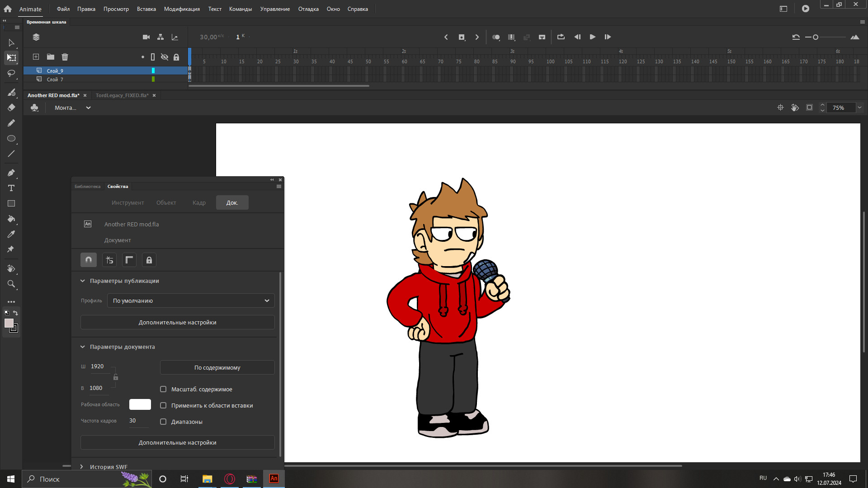The width and height of the screenshot is (868, 488).
Task: Collapse the Параметры документа section
Action: coord(83,347)
